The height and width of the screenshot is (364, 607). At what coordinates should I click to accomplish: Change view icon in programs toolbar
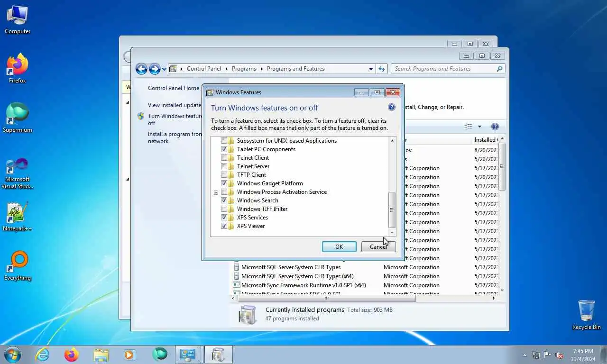[469, 127]
